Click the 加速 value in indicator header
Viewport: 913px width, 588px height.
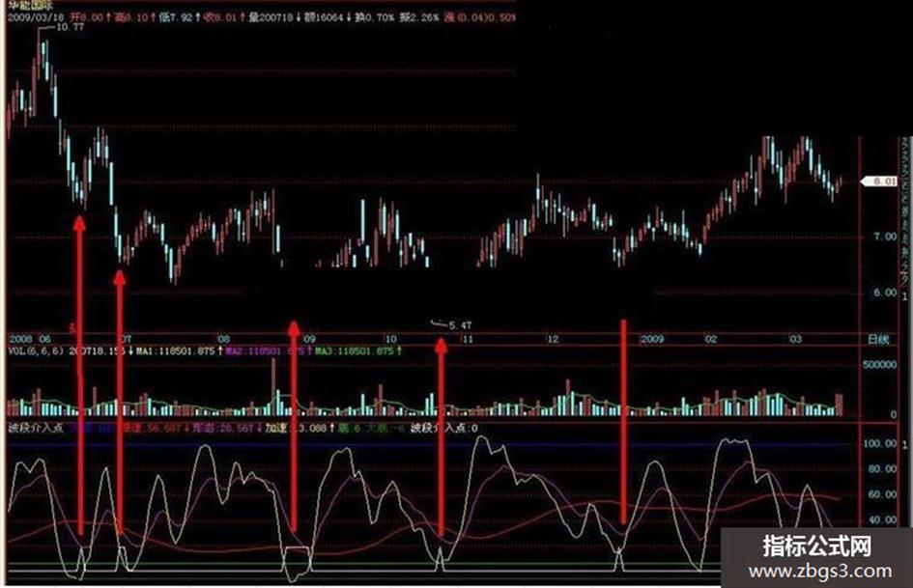click(297, 428)
